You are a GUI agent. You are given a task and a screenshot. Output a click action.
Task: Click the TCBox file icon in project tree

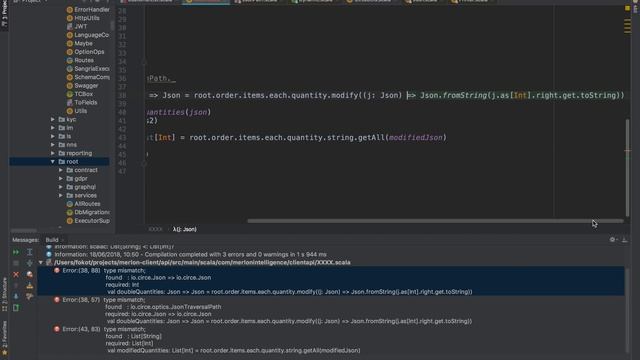coord(70,94)
